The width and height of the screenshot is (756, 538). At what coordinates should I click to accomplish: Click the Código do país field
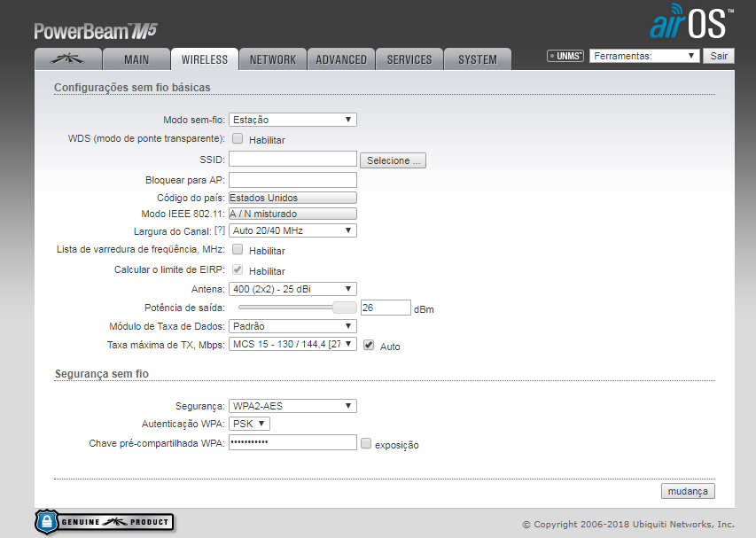(292, 198)
